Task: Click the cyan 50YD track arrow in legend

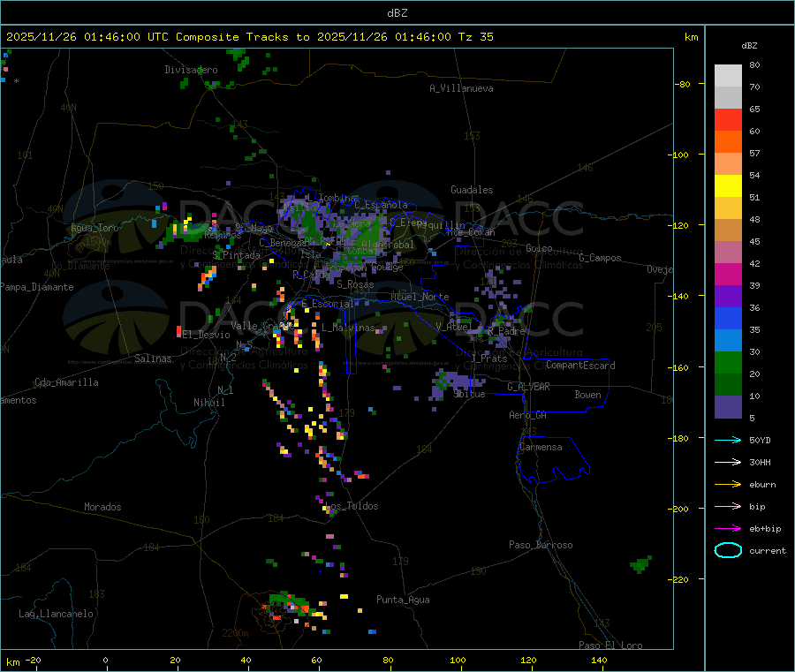Action: [728, 440]
